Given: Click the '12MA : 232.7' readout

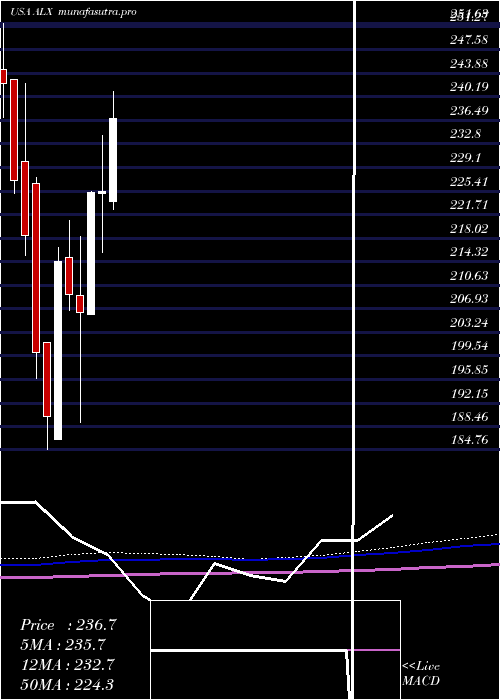Looking at the screenshot, I should 67,665.
